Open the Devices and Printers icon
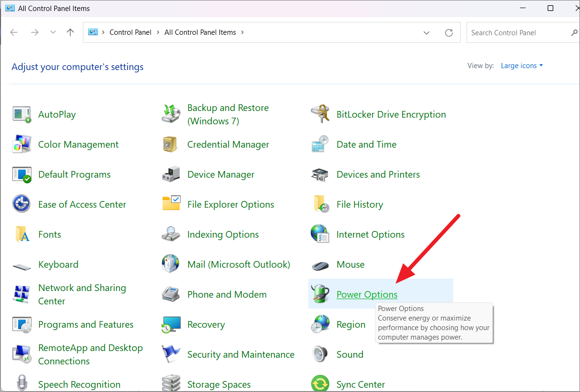The height and width of the screenshot is (392, 580). pyautogui.click(x=320, y=174)
